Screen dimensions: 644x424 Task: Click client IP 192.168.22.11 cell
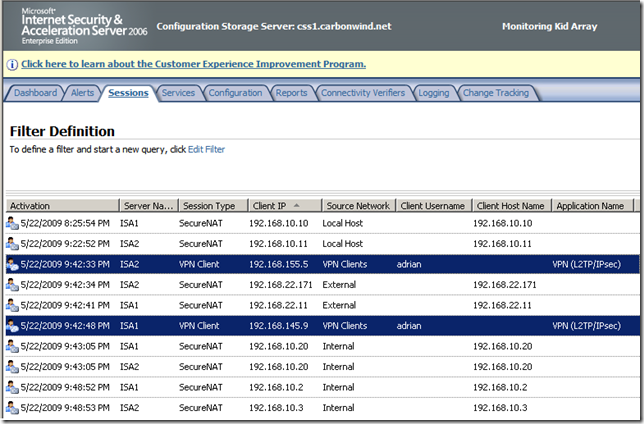point(278,306)
